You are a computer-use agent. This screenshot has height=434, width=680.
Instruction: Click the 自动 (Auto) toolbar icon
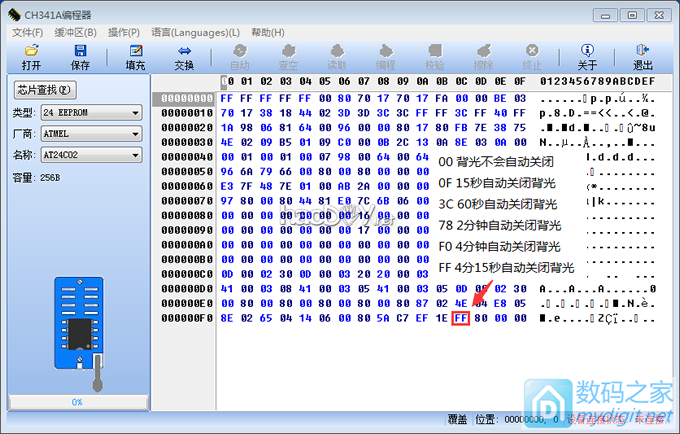pos(240,57)
